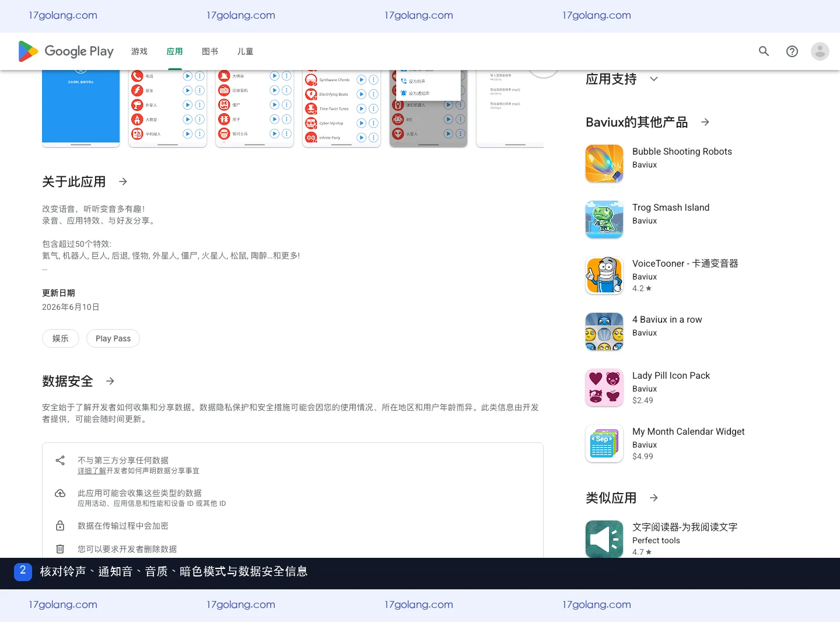Viewport: 840px width, 622px height.
Task: Switch to the 应用 tab
Action: pyautogui.click(x=174, y=51)
